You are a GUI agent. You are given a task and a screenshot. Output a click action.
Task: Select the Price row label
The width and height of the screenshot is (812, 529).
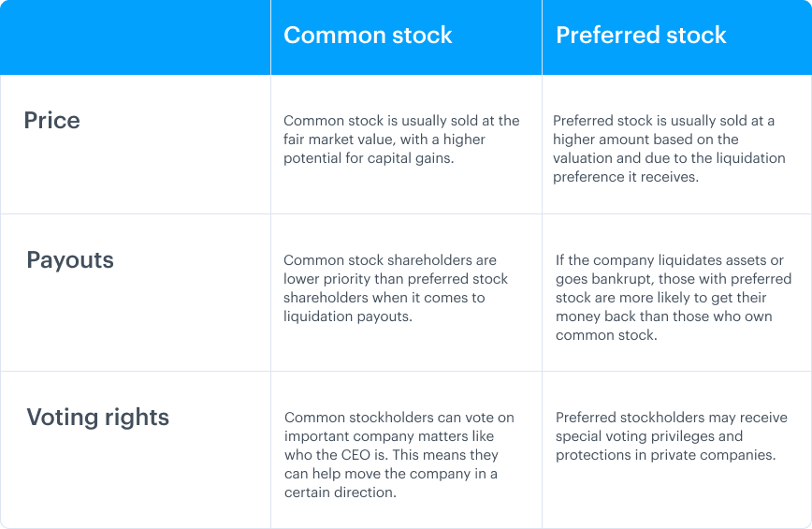(51, 120)
